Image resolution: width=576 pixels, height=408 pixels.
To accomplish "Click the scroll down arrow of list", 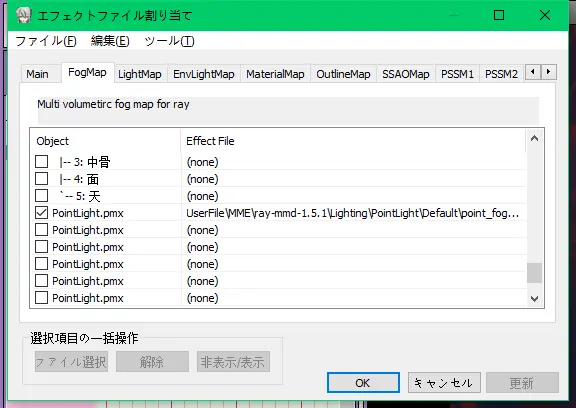I will click(x=534, y=299).
